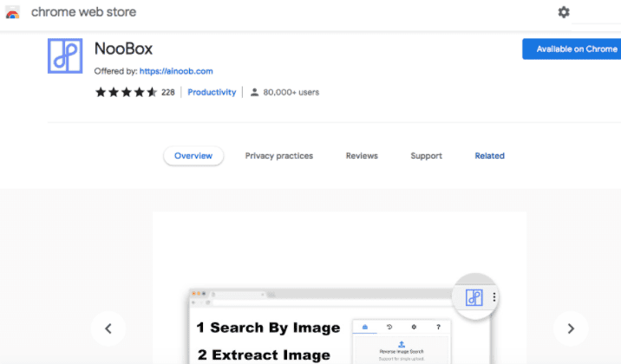Click the NooBox extension title
This screenshot has width=621, height=364.
123,49
